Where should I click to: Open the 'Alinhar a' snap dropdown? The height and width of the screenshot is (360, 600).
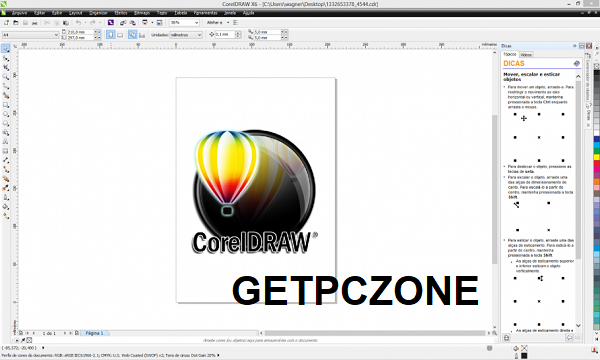pyautogui.click(x=228, y=23)
